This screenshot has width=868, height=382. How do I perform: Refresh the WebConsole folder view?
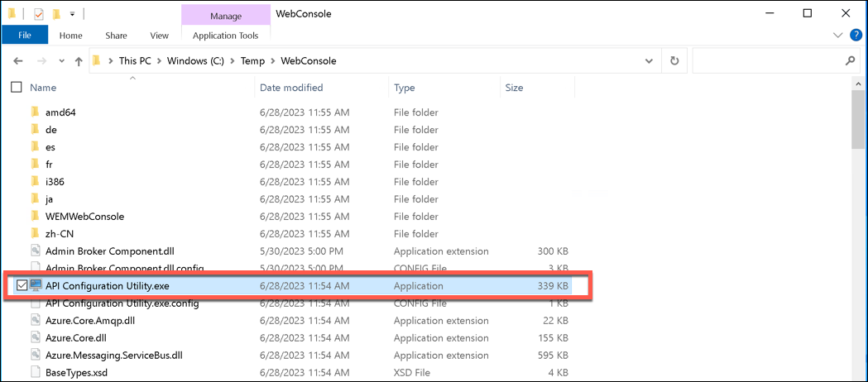[x=674, y=61]
